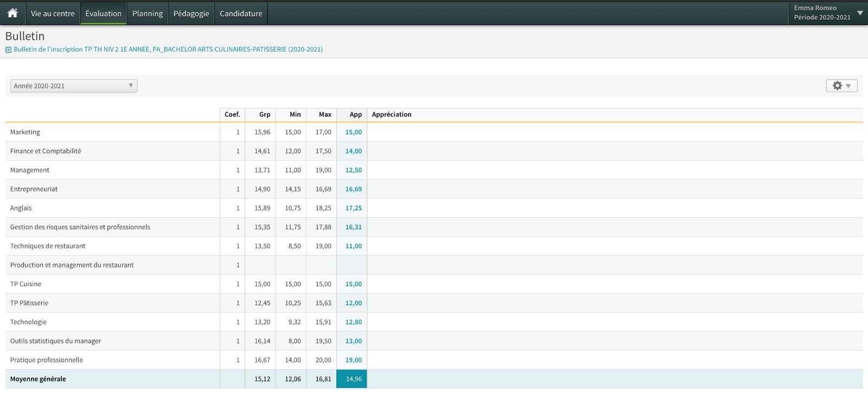Screen dimensions: 868x407
Task: Open the Année 2020-2021 dropdown
Action: click(x=74, y=86)
